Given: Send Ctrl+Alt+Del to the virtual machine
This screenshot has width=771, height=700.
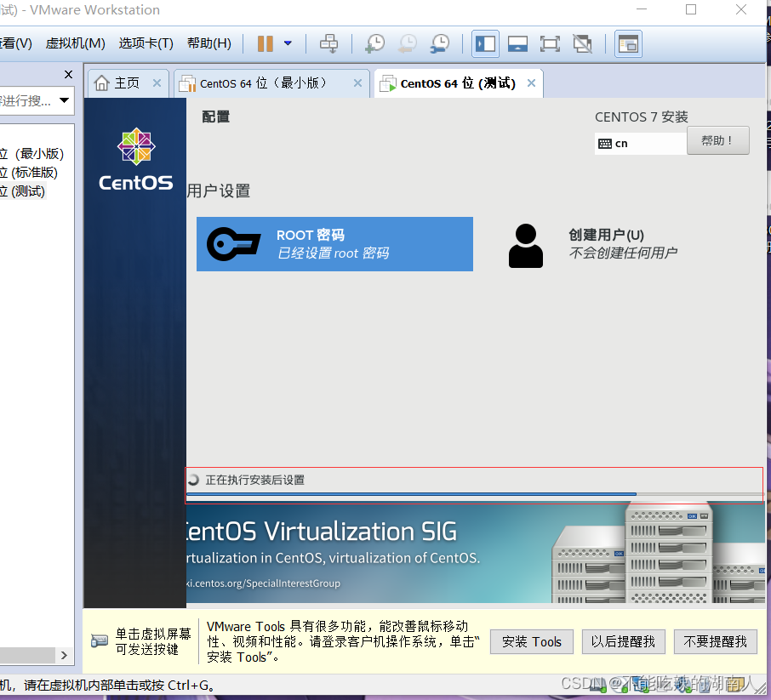Looking at the screenshot, I should pyautogui.click(x=328, y=43).
